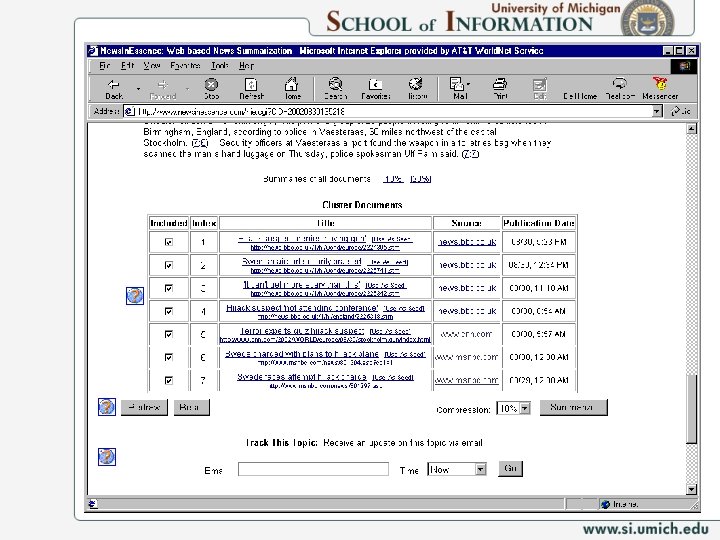
Task: Click the Mail toolbar button
Action: pos(457,89)
